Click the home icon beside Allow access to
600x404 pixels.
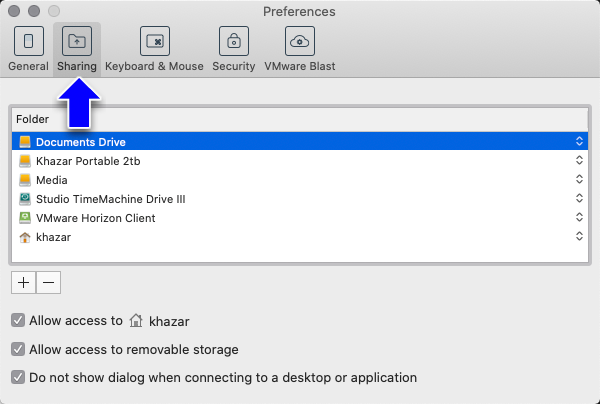pyautogui.click(x=136, y=320)
